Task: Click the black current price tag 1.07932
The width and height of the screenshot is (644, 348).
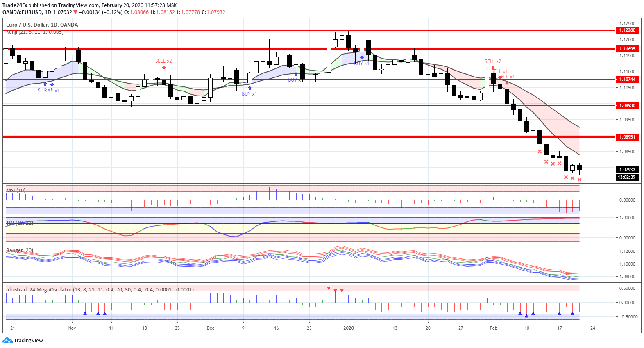Action: coord(627,170)
